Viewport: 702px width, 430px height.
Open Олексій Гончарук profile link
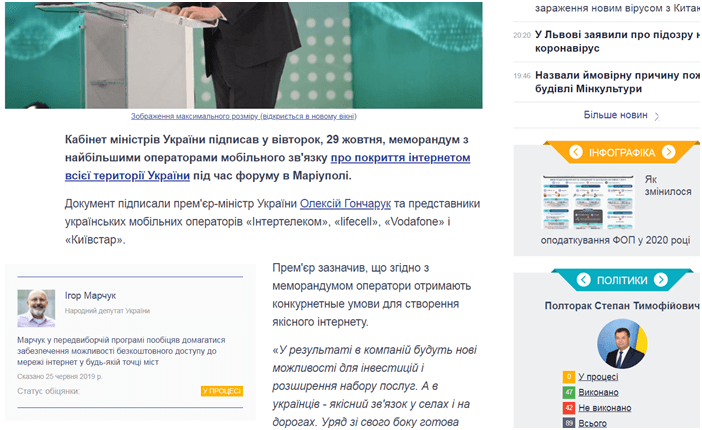[345, 203]
